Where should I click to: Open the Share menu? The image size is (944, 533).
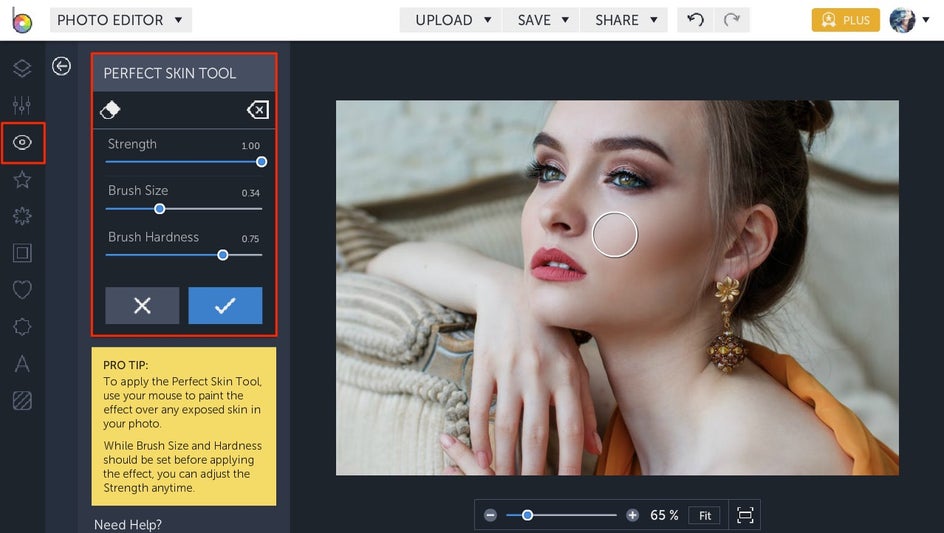(626, 20)
